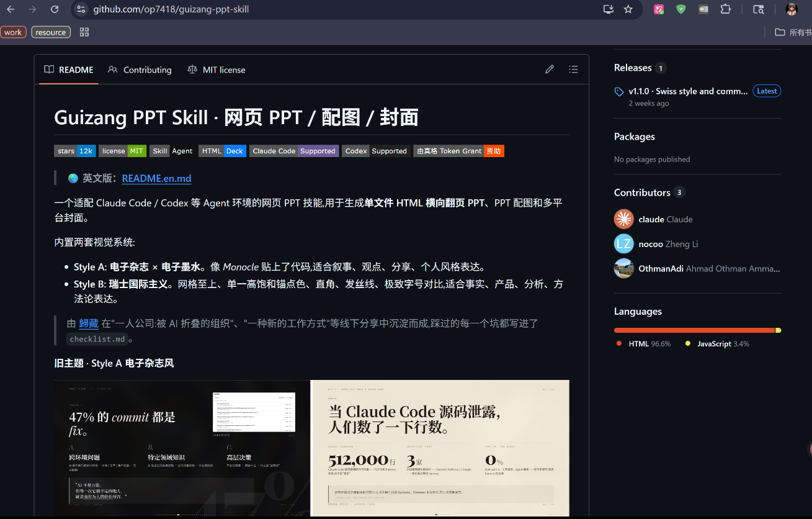Click the '2 weeks ago' release date
The width and height of the screenshot is (812, 519).
click(649, 104)
